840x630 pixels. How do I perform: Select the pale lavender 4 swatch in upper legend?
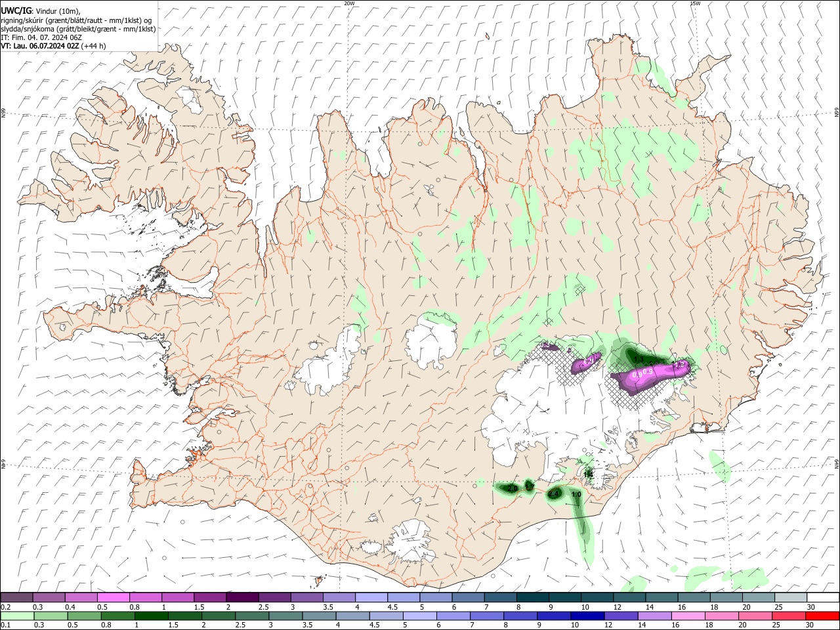point(371,597)
